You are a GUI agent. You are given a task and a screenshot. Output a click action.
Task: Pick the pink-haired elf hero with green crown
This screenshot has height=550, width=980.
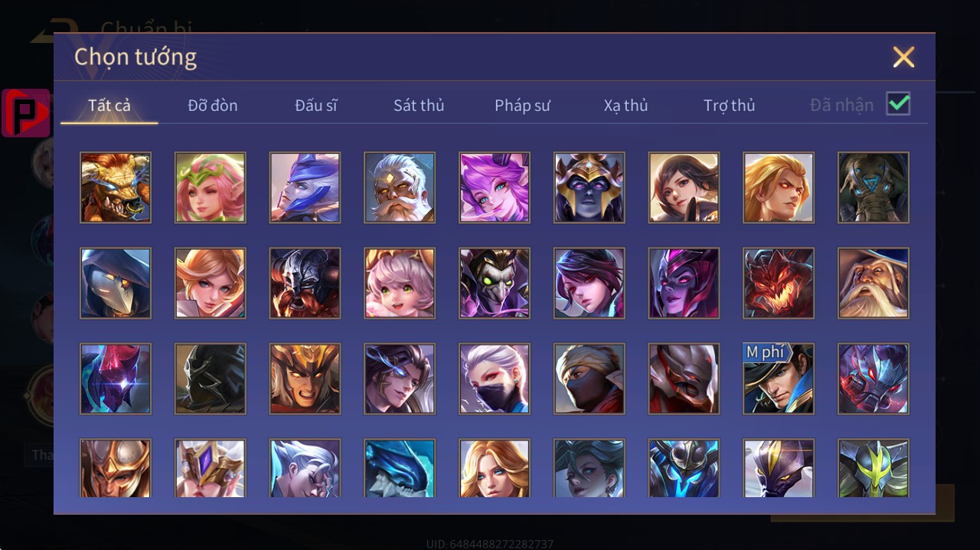point(211,188)
